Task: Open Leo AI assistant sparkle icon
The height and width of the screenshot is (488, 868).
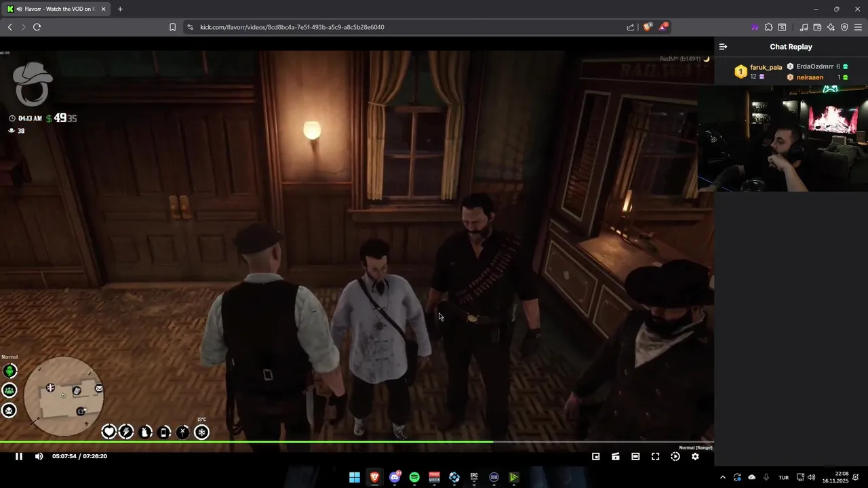Action: click(831, 27)
